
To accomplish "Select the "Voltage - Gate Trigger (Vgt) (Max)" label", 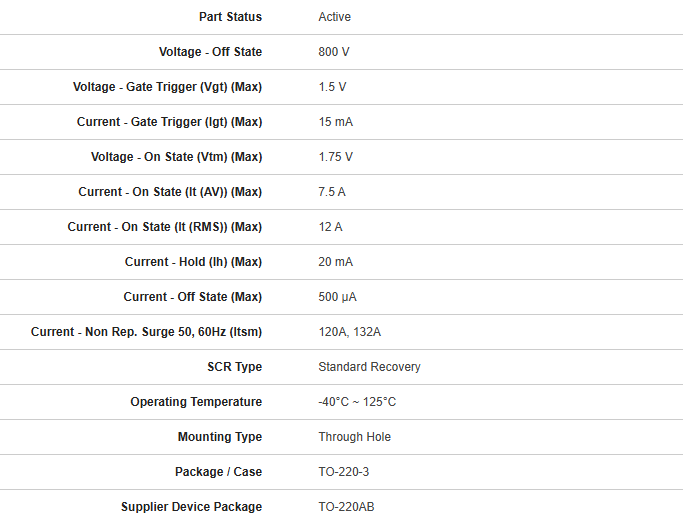I will pyautogui.click(x=167, y=87).
